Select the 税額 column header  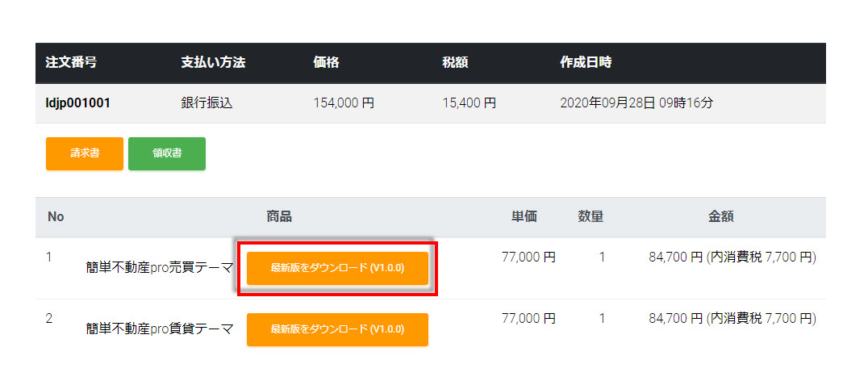(x=455, y=62)
